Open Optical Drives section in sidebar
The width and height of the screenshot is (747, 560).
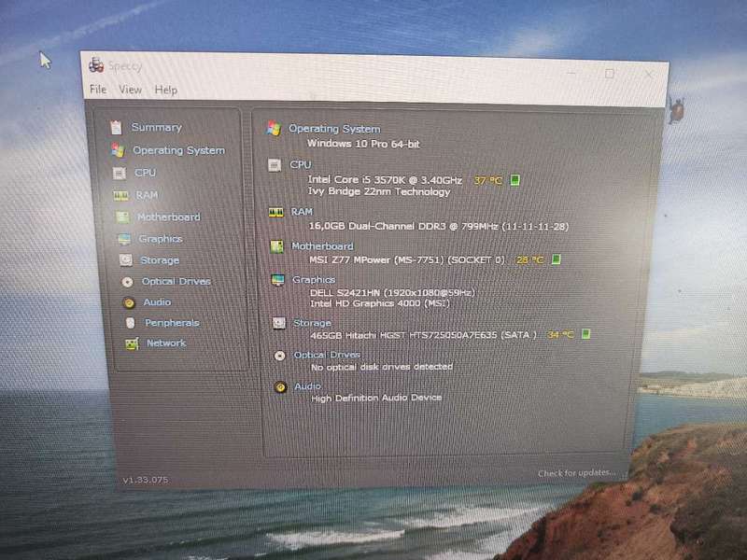point(176,282)
